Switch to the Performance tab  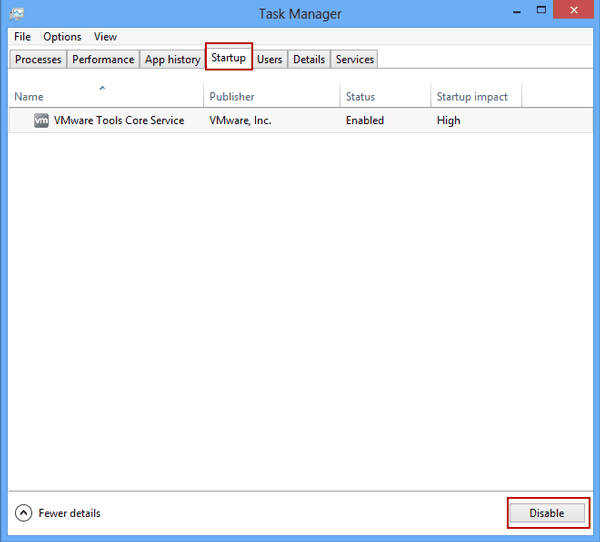tap(103, 59)
